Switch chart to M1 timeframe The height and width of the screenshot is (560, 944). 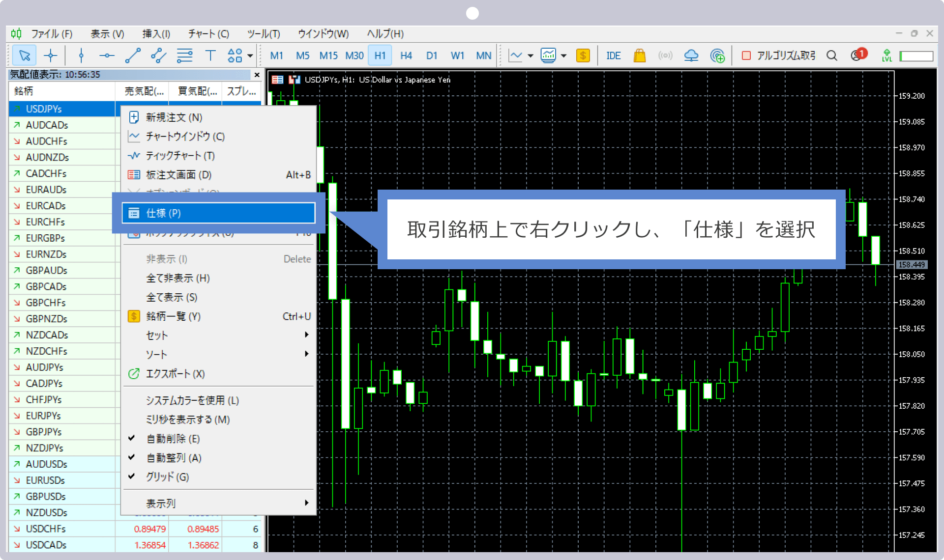[276, 56]
